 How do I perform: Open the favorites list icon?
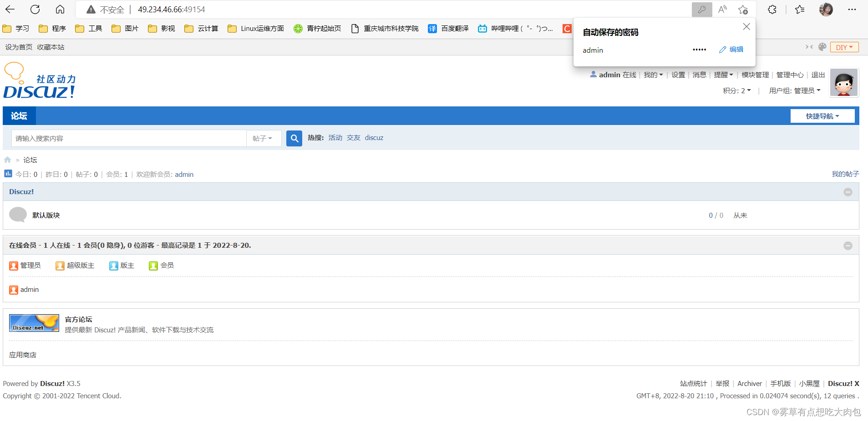tap(799, 10)
